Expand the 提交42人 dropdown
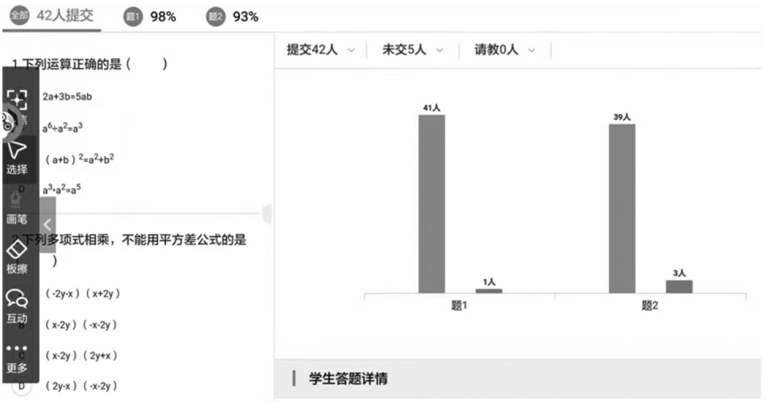 [x=321, y=50]
